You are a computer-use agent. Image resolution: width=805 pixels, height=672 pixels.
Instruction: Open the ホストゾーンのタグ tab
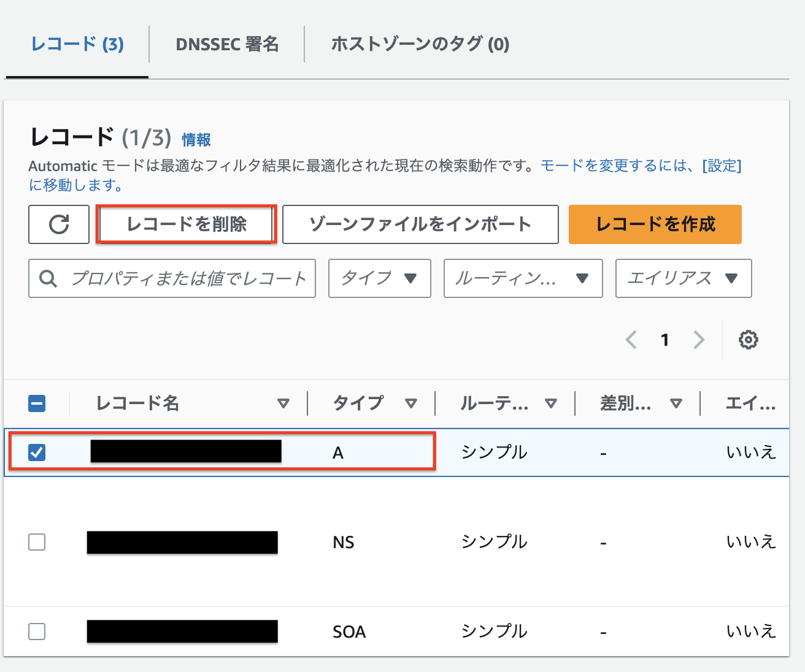(419, 44)
